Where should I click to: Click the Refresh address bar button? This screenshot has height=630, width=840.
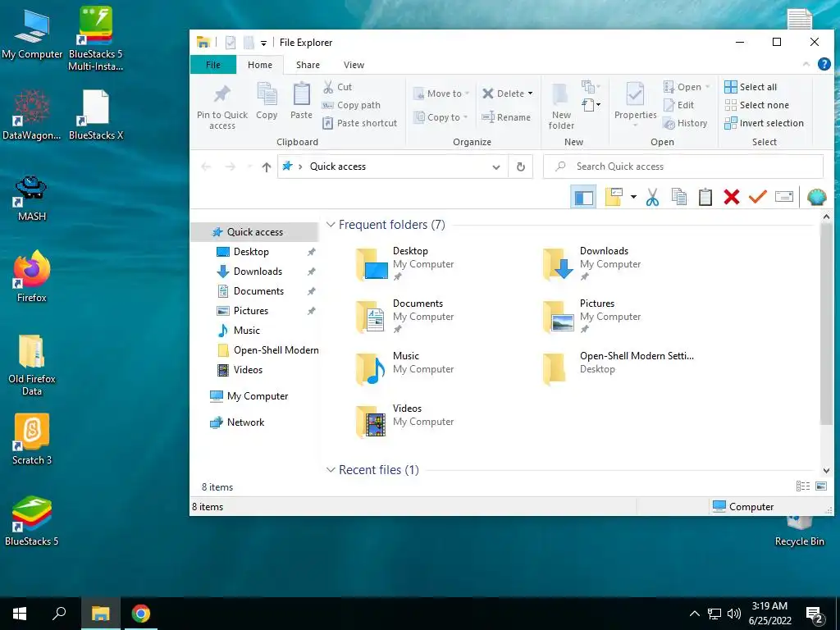tap(520, 167)
